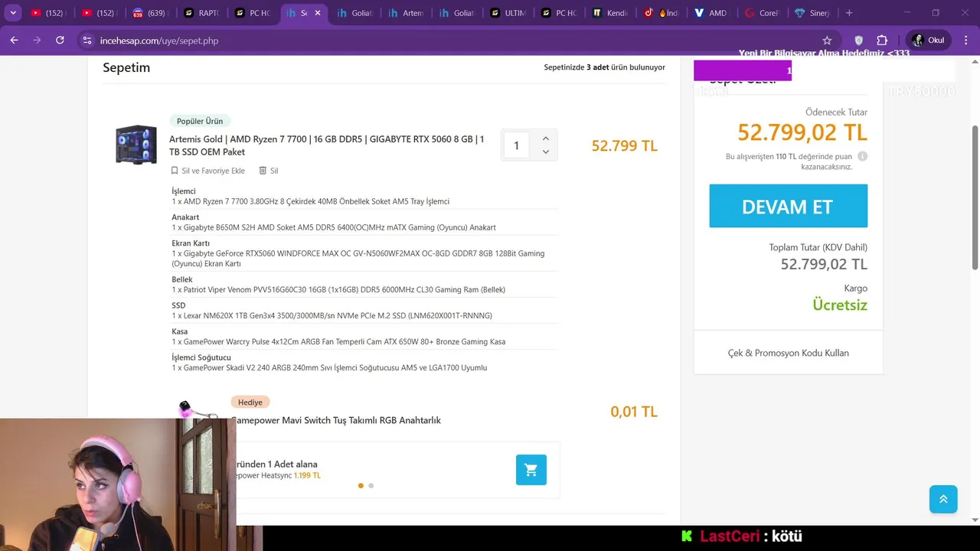The image size is (980, 551).
Task: Click the Ödenecek Tutar 52.799,02 TL amount
Action: (x=802, y=132)
